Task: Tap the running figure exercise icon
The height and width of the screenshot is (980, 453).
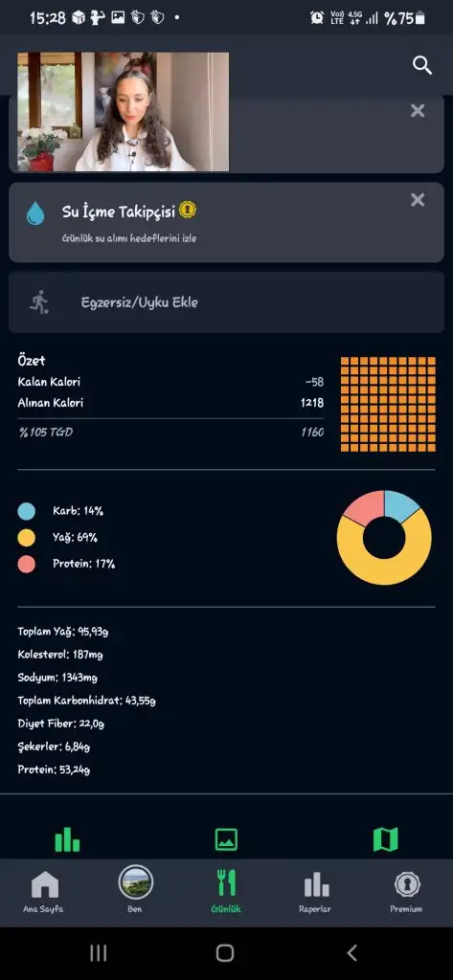Action: pos(39,302)
